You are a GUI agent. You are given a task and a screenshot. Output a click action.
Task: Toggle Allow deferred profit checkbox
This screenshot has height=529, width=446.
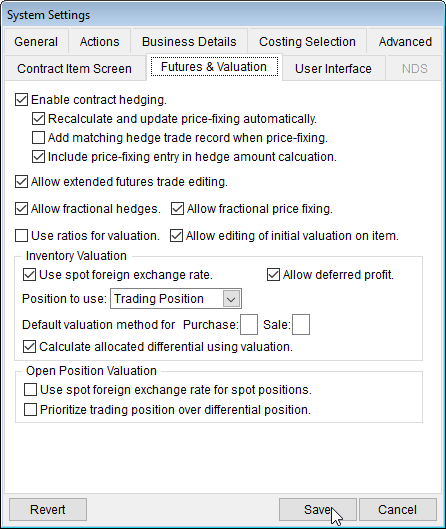[x=273, y=275]
